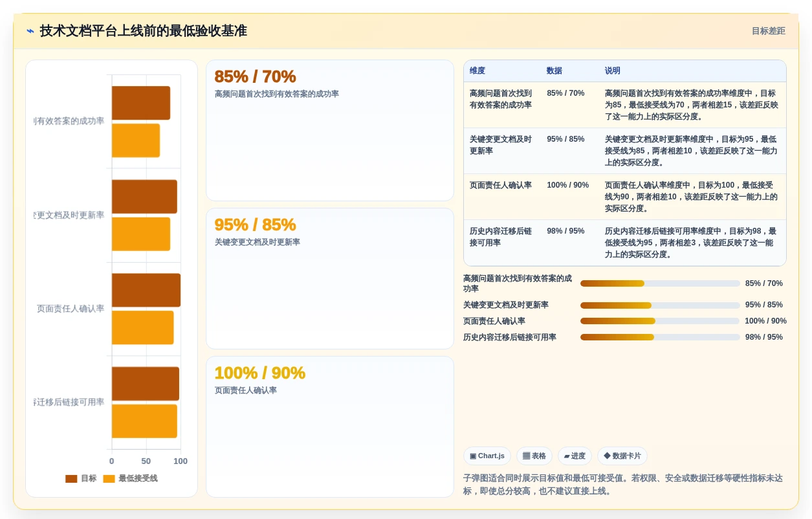The image size is (812, 519).
Task: Select the 进度 tag chip
Action: pos(575,456)
